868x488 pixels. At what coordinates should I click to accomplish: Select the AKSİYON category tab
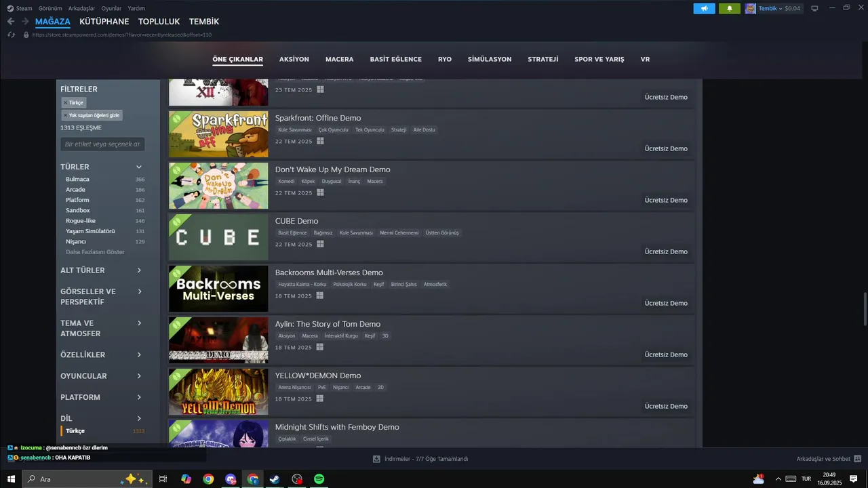[294, 60]
